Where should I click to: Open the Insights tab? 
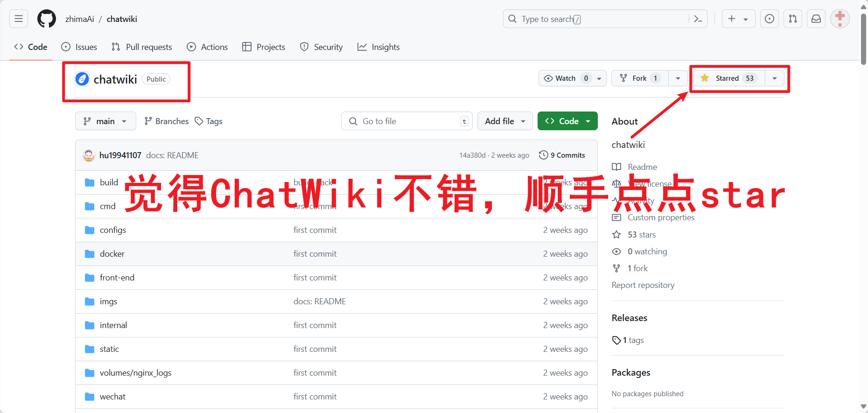tap(378, 47)
